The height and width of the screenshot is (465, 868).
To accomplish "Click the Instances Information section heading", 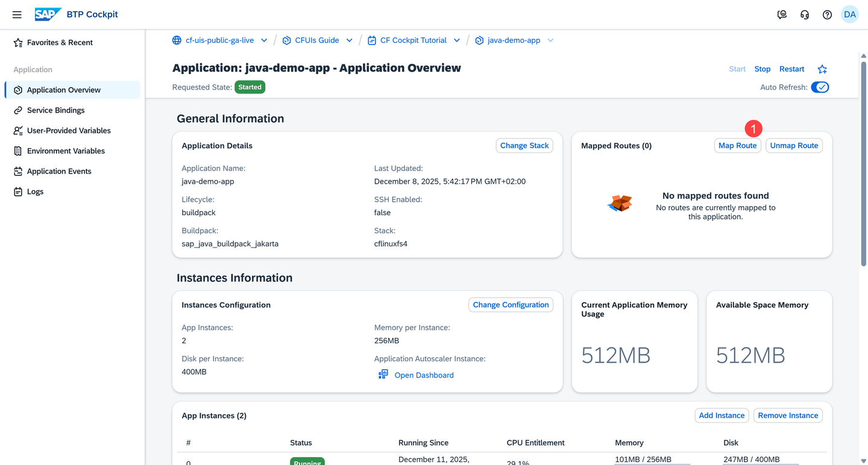I will [x=234, y=278].
